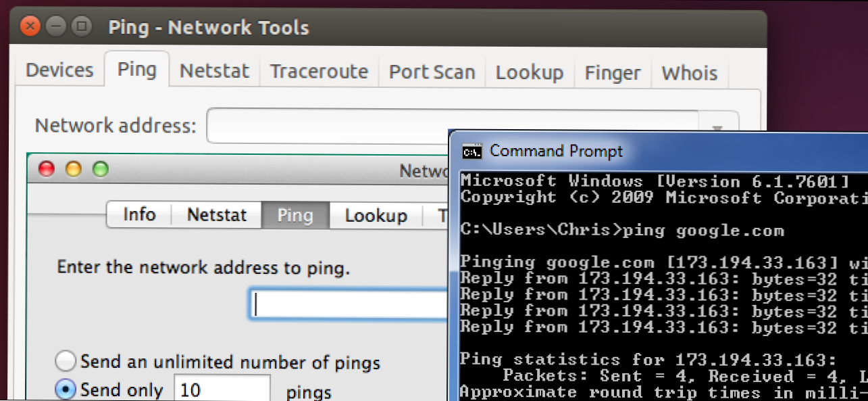Click the yellow minimize button on Mac window
Image resolution: width=868 pixels, height=401 pixels.
(x=73, y=169)
